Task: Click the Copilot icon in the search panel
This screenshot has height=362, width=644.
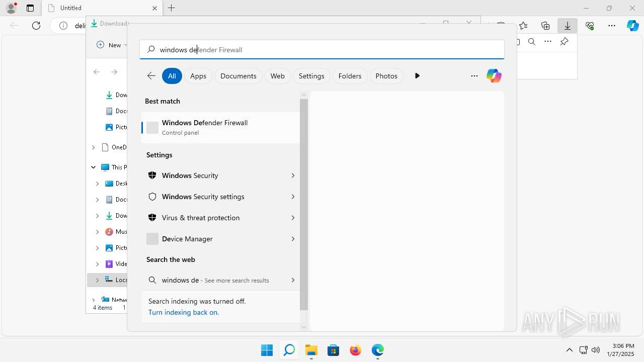Action: [x=494, y=76]
